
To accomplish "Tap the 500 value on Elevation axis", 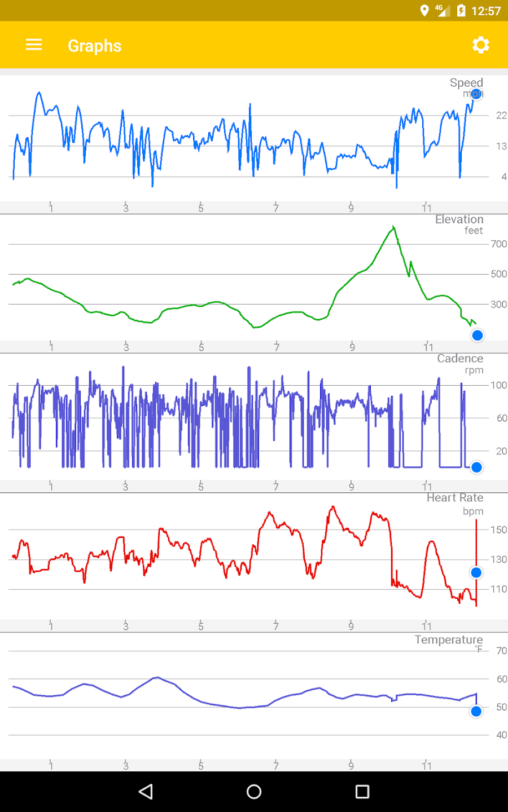I will [499, 274].
